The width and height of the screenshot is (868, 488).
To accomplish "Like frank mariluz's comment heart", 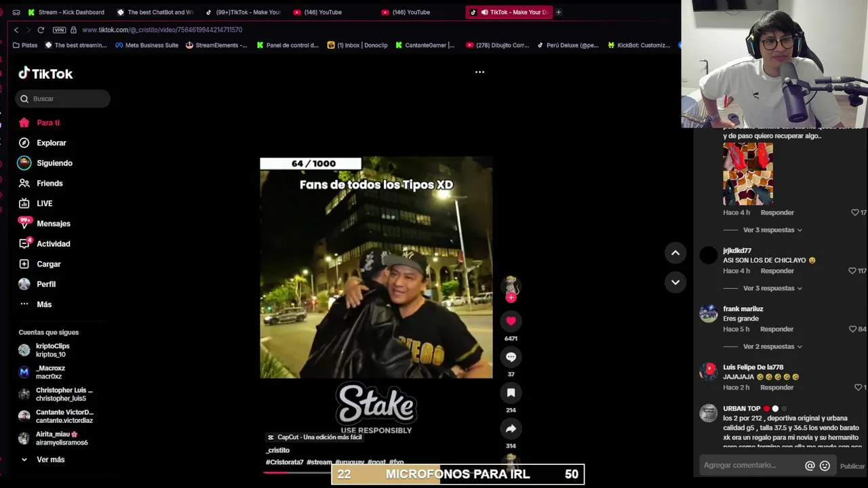I will (x=852, y=329).
